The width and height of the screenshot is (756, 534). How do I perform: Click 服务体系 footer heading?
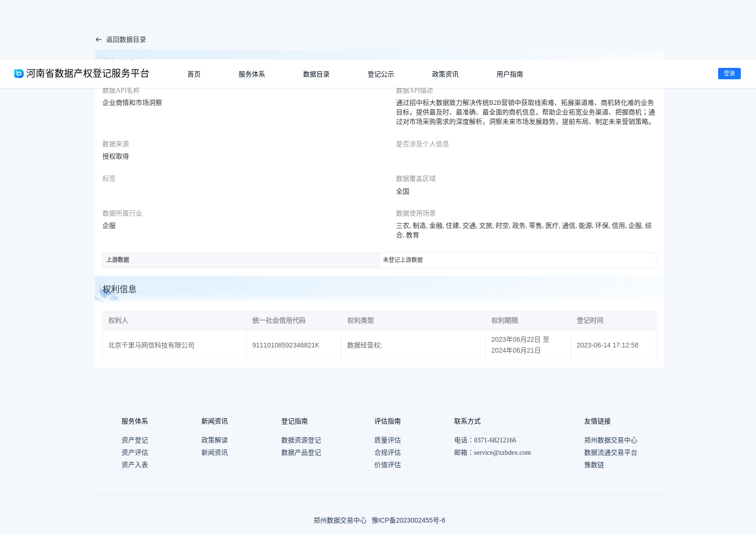(x=135, y=422)
